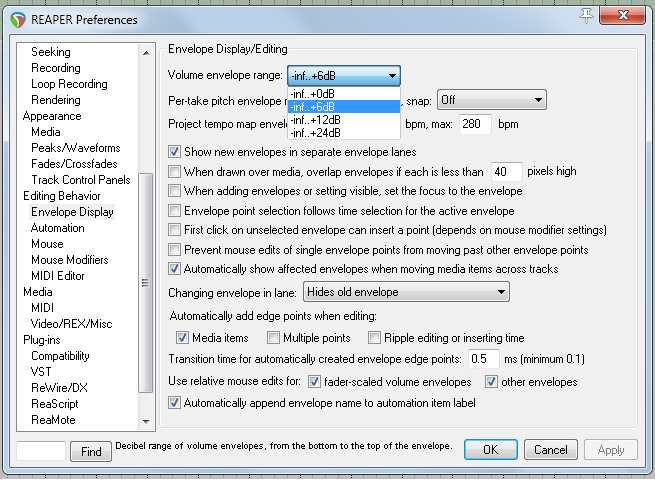Select Mouse Modifiers category

point(70,259)
